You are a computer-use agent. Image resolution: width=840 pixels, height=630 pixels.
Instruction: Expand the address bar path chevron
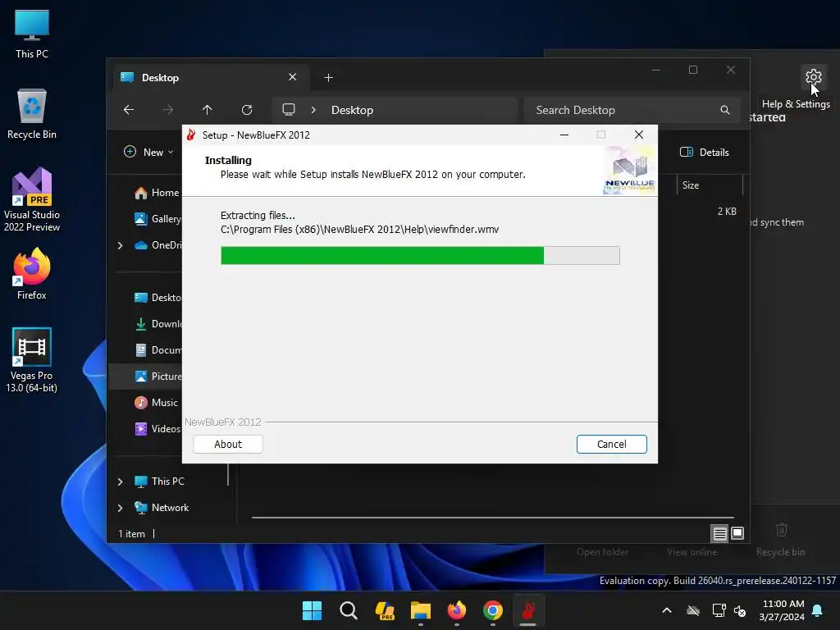(313, 110)
